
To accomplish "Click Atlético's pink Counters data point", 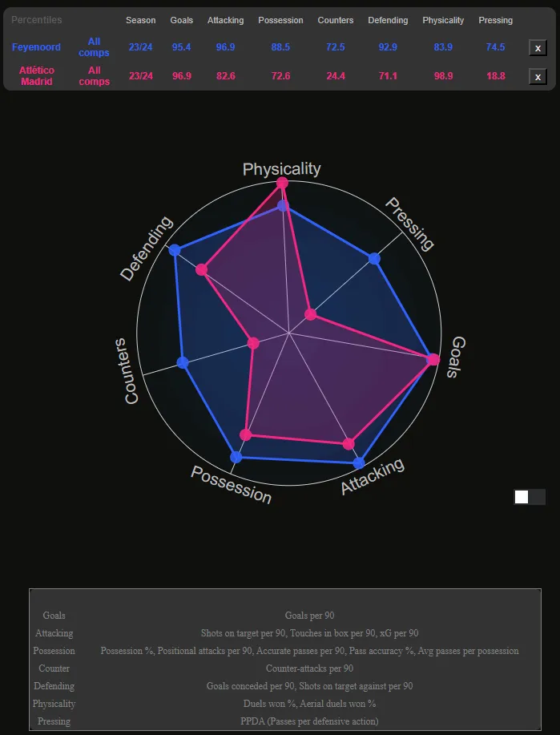I will (x=254, y=343).
